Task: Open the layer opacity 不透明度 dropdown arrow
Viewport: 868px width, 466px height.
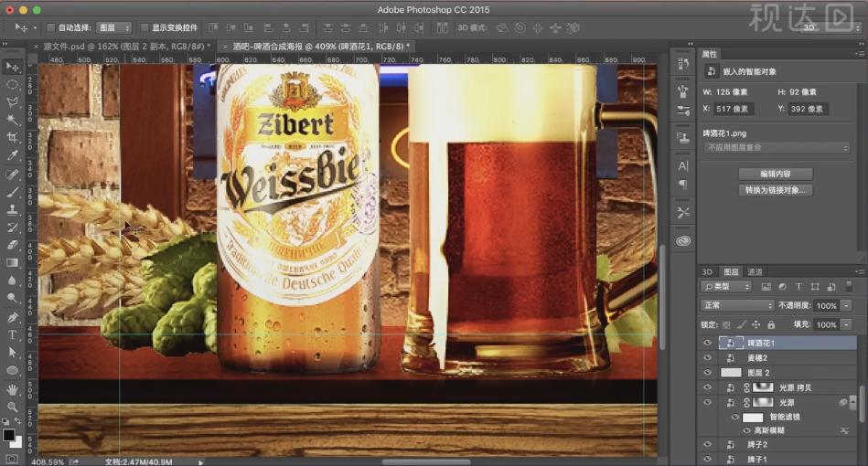Action: click(848, 305)
